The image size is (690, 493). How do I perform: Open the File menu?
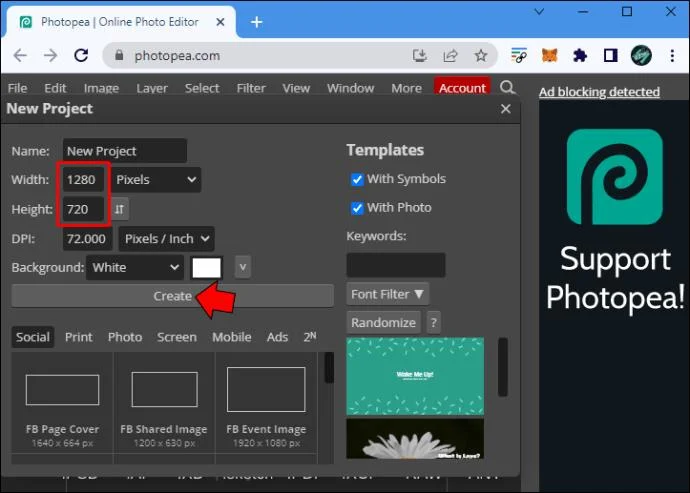[x=18, y=88]
